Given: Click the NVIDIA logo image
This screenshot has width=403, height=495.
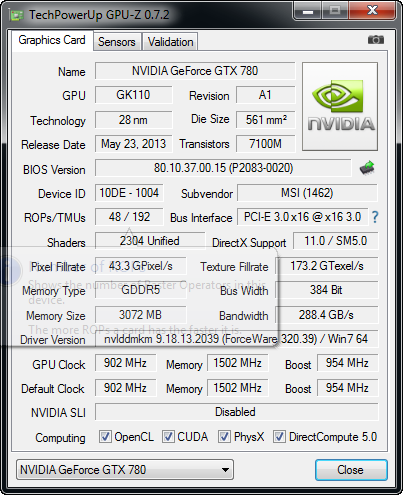Looking at the screenshot, I should pos(340,106).
